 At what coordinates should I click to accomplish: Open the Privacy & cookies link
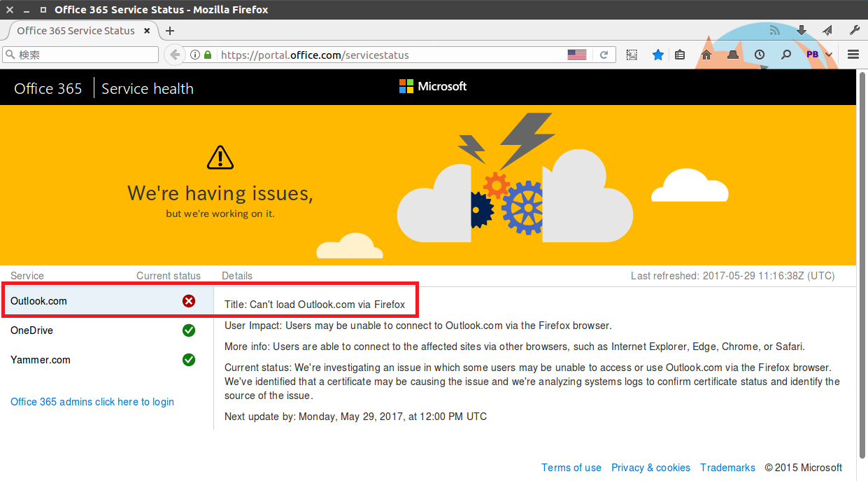point(650,468)
